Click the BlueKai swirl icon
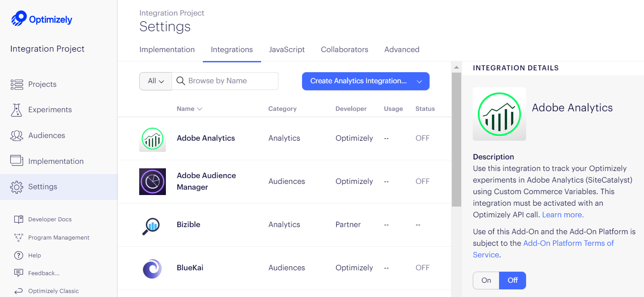Viewport: 644px width, 297px height. tap(152, 269)
